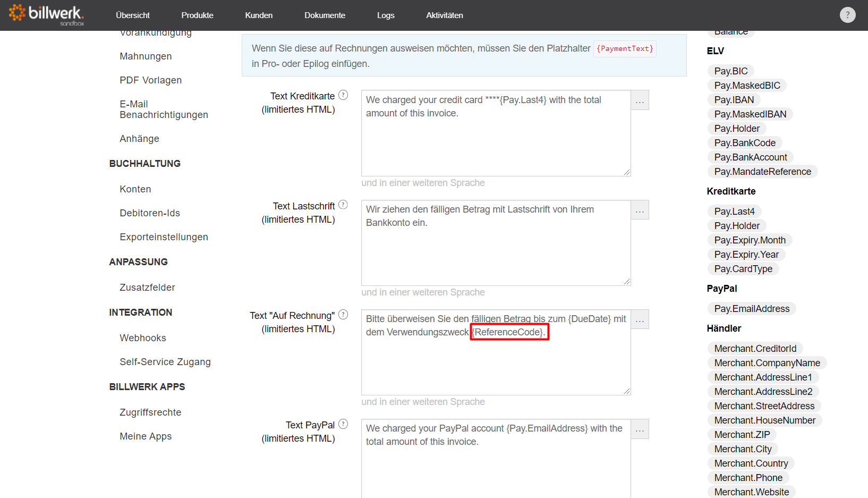Open ellipsis button beside Auf Rechnung text field

(640, 319)
